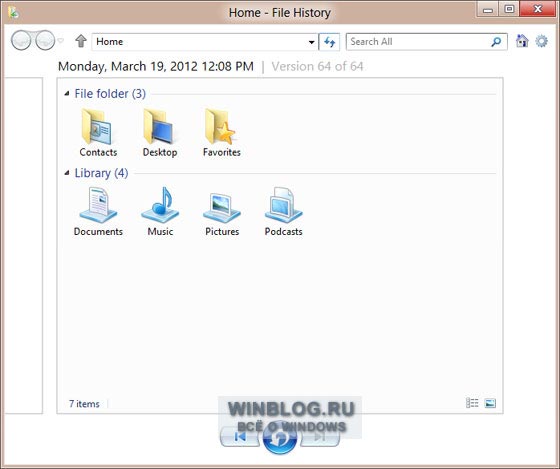Collapse the File folder (3) group

pos(67,94)
